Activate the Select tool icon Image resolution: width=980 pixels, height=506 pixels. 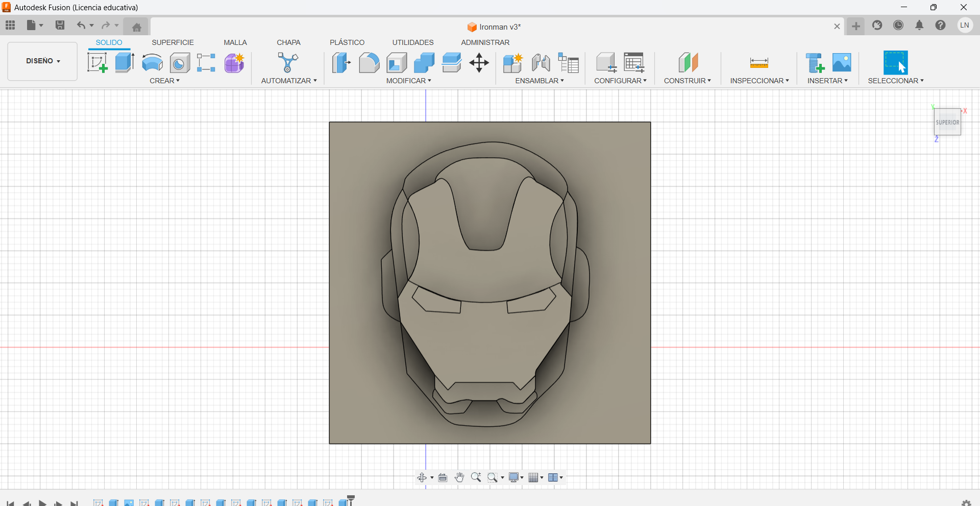[896, 63]
